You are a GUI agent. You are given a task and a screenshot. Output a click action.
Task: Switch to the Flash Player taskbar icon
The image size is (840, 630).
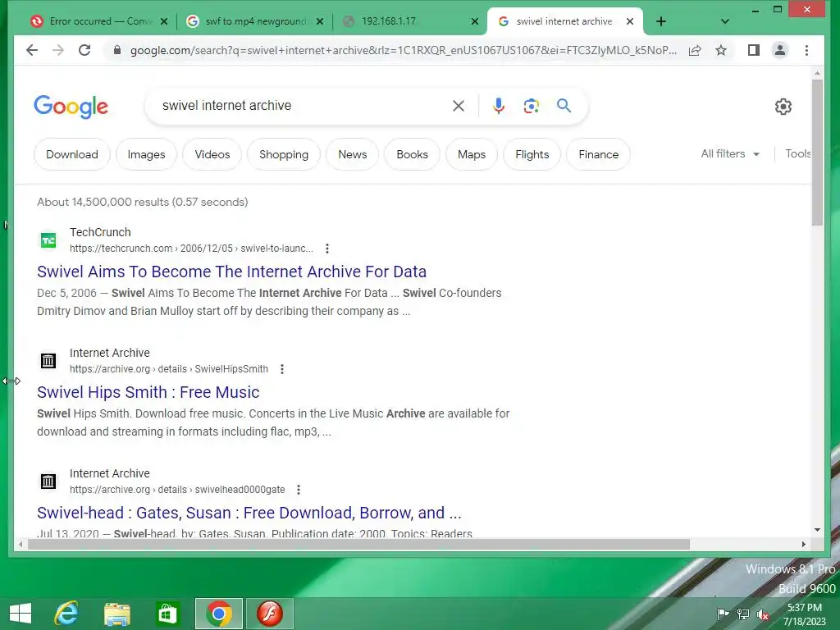point(269,614)
